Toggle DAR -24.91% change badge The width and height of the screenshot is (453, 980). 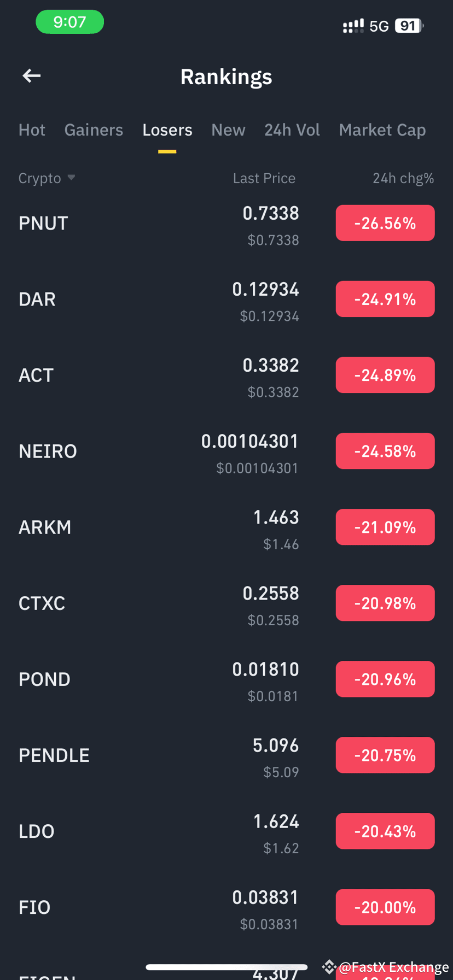click(385, 299)
